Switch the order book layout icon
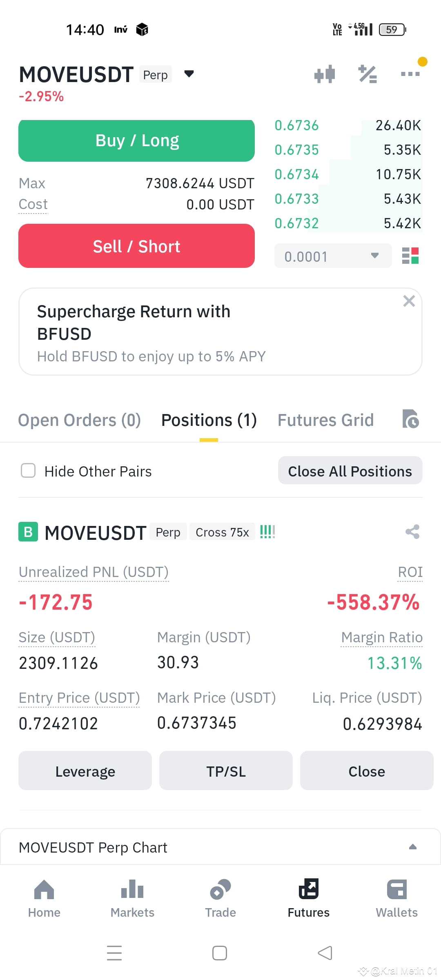Image resolution: width=441 pixels, height=980 pixels. point(410,256)
